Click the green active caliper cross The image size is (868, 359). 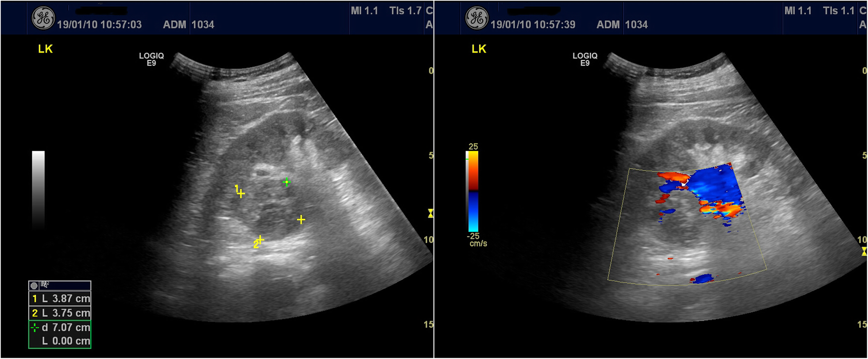pyautogui.click(x=286, y=182)
